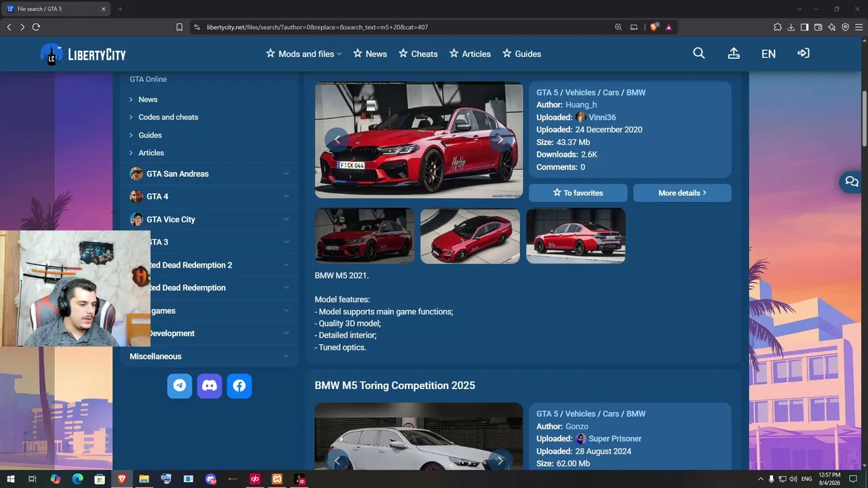Screen dimensions: 868x488
Task: Click the sign-in arrow icon in header
Action: click(x=804, y=53)
